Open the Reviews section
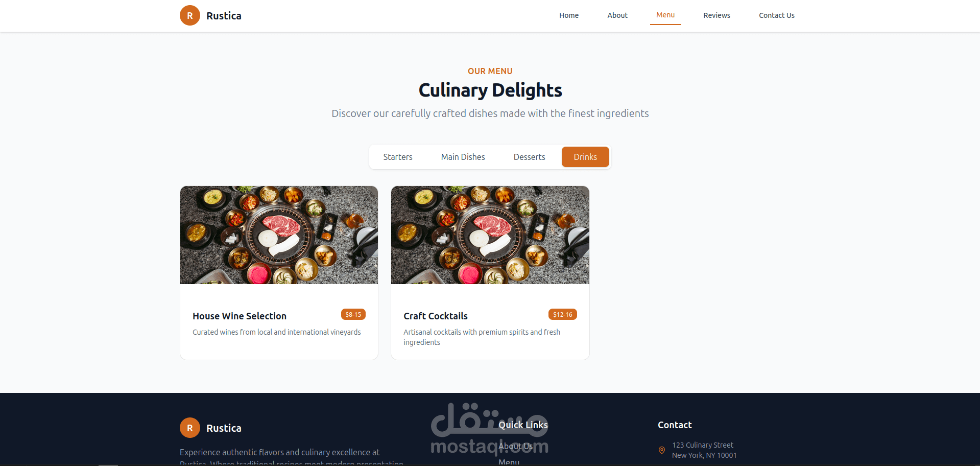Screen dimensions: 980x466 coord(716,15)
